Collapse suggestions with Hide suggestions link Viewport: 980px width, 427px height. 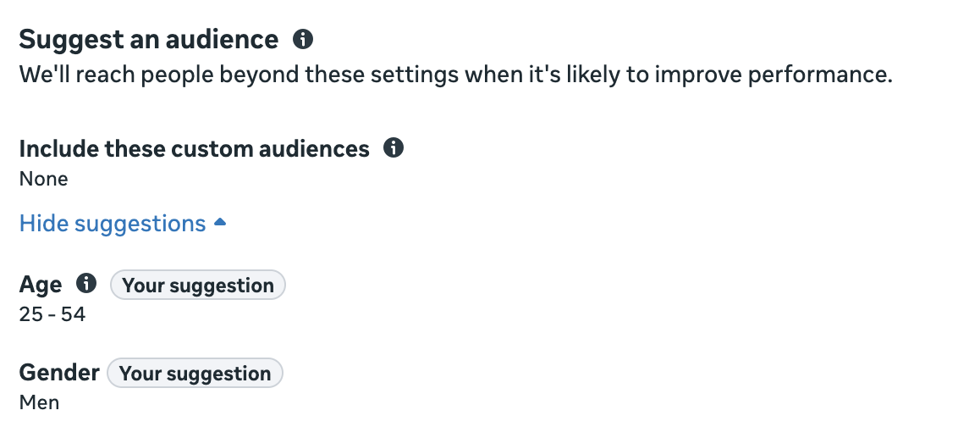[113, 224]
